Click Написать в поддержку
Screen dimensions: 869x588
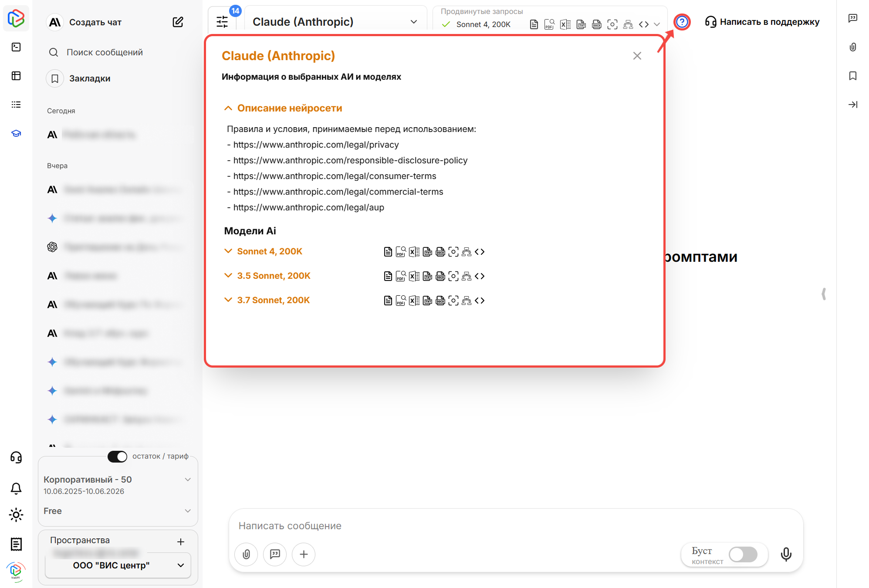762,22
